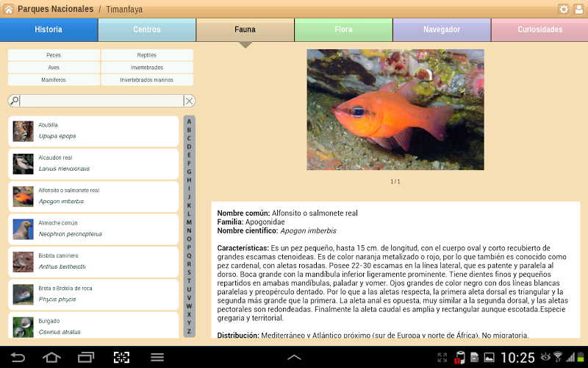Open the gallery image notification icon
The width and height of the screenshot is (588, 368).
click(490, 357)
